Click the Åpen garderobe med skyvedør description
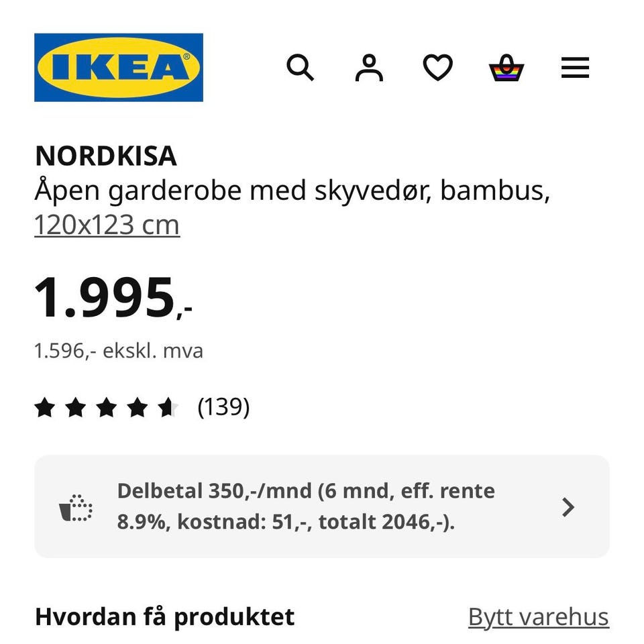Image resolution: width=644 pixels, height=644 pixels. pos(292,191)
